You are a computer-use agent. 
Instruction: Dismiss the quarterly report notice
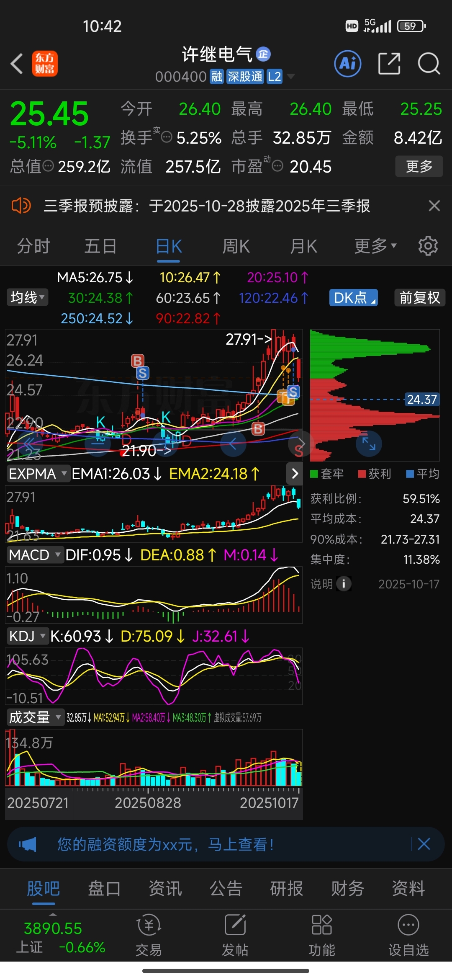(x=434, y=206)
